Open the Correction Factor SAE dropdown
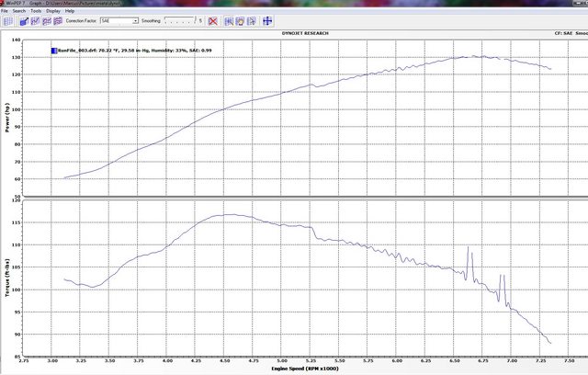This screenshot has height=375, width=588. click(119, 21)
